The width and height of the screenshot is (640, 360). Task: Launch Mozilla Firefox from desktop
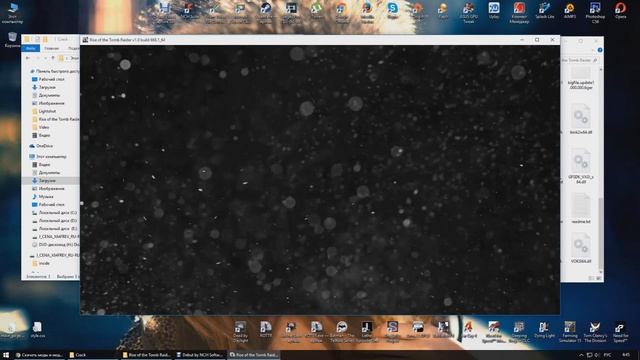[x=367, y=12]
